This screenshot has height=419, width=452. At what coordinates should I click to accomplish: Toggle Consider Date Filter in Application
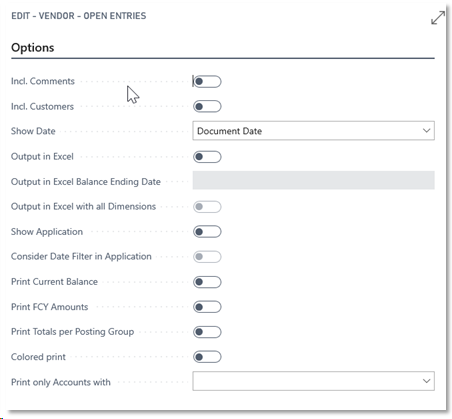[x=207, y=257]
